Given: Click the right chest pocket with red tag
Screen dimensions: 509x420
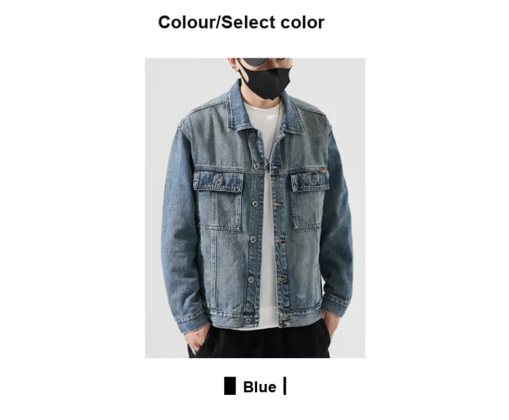Looking at the screenshot, I should tap(309, 199).
